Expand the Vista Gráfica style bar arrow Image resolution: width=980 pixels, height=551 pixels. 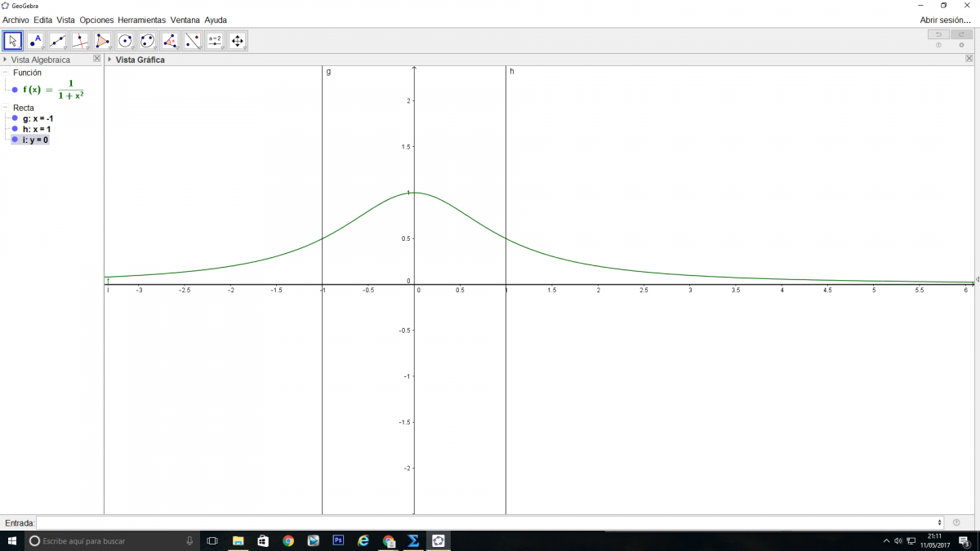coord(109,60)
